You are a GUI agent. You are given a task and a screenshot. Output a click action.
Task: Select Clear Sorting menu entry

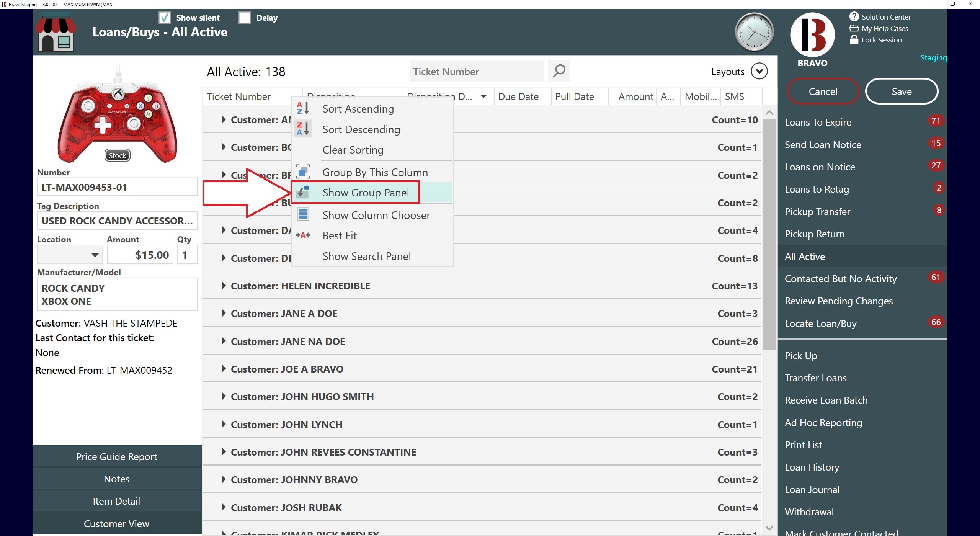(x=372, y=150)
